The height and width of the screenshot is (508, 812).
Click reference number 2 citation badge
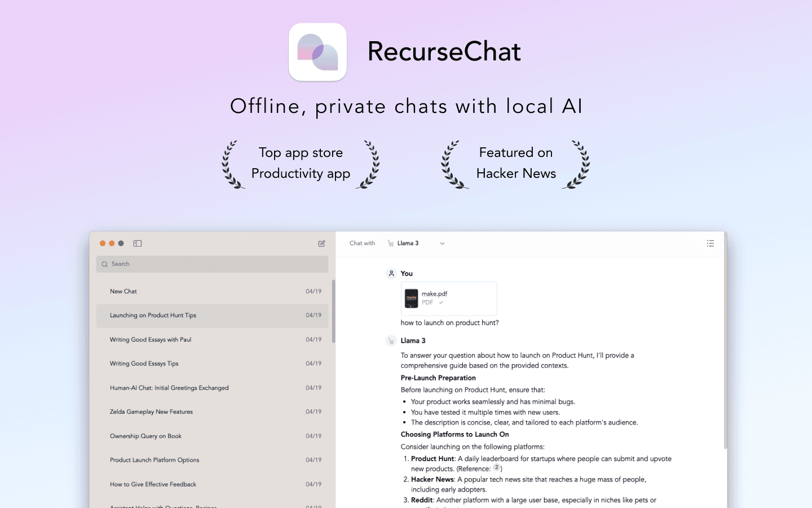pyautogui.click(x=496, y=467)
